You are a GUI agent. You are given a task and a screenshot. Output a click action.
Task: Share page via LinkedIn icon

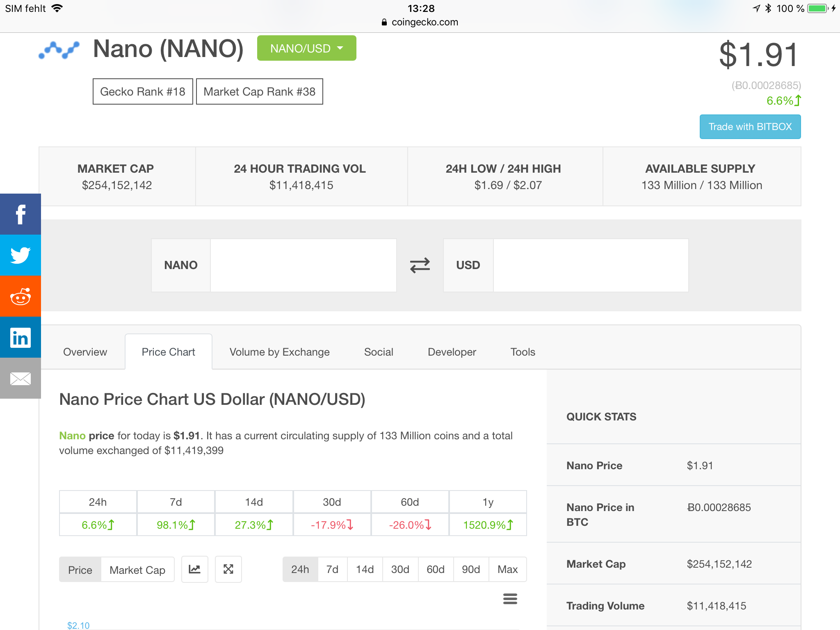click(x=20, y=337)
